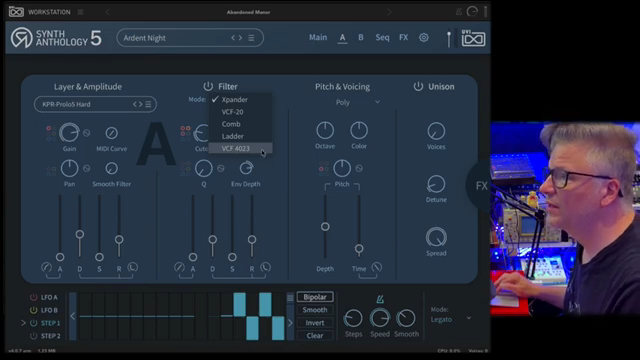Image resolution: width=640 pixels, height=360 pixels.
Task: Click Pan modulation assign icon
Action: click(87, 168)
